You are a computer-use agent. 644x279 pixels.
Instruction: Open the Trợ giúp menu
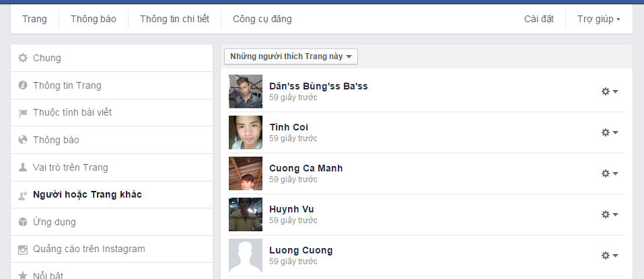[598, 19]
